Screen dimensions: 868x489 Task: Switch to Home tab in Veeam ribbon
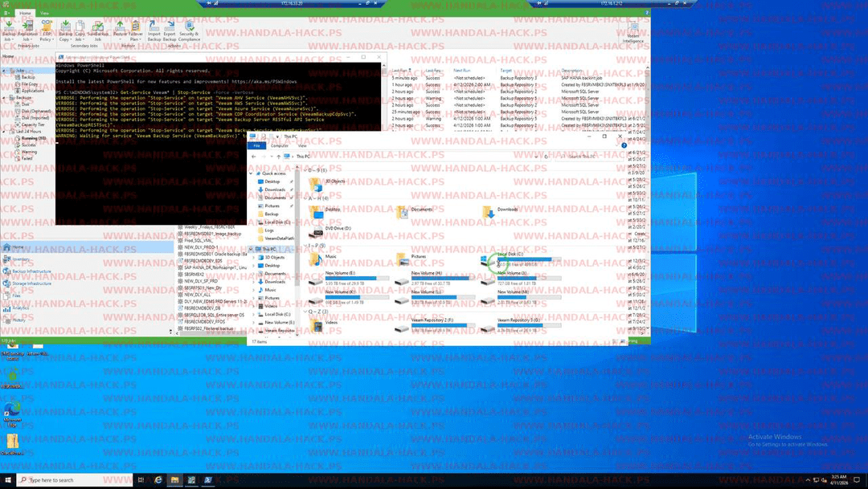(x=25, y=13)
